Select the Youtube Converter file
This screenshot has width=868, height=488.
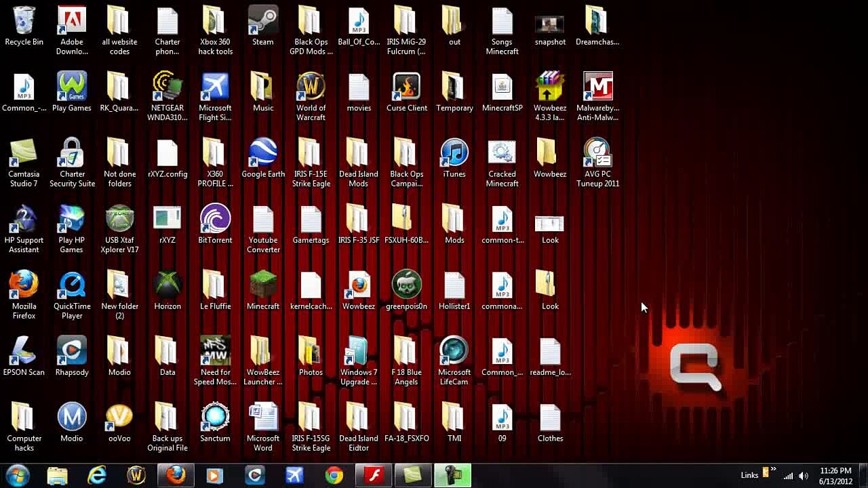(263, 229)
